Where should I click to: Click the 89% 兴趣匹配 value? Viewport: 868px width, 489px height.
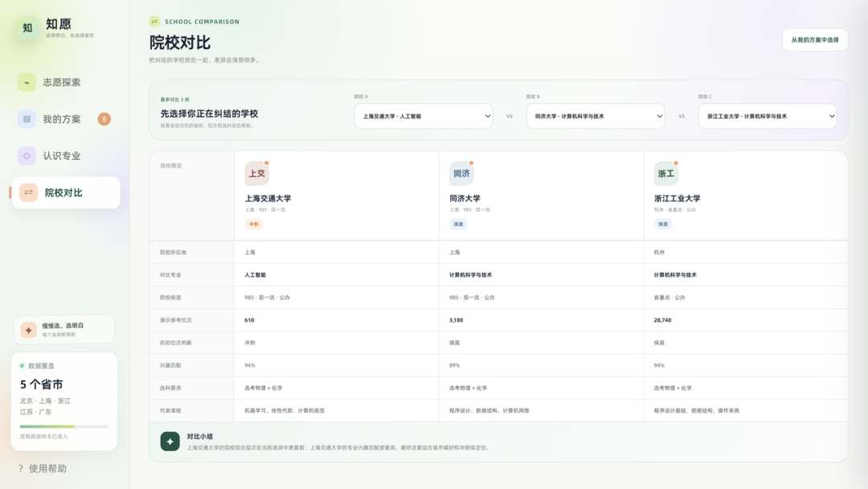(454, 365)
